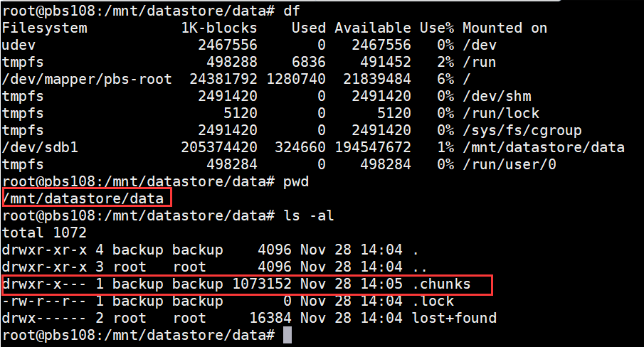Click the '491452' available value
The image size is (644, 347).
click(386, 63)
